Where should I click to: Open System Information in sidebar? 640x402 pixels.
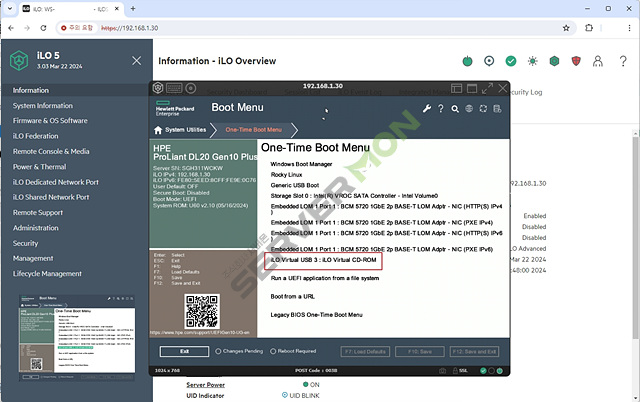(42, 106)
